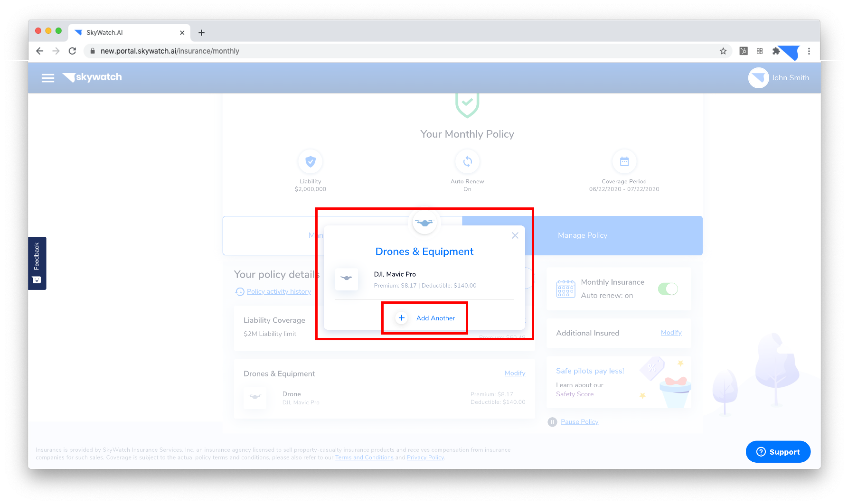Select the DJI Mavic Pro drone thumbnail

[347, 279]
